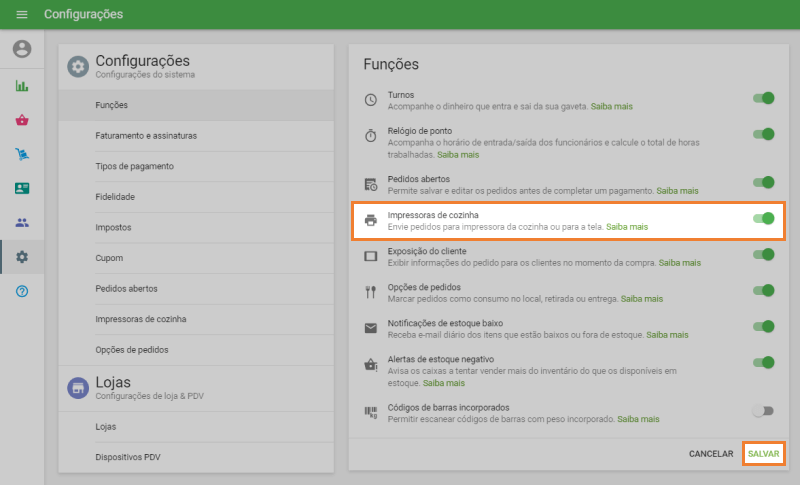Image resolution: width=800 pixels, height=485 pixels.
Task: Enable Códigos de barras incorporados toggle
Action: pyautogui.click(x=764, y=410)
